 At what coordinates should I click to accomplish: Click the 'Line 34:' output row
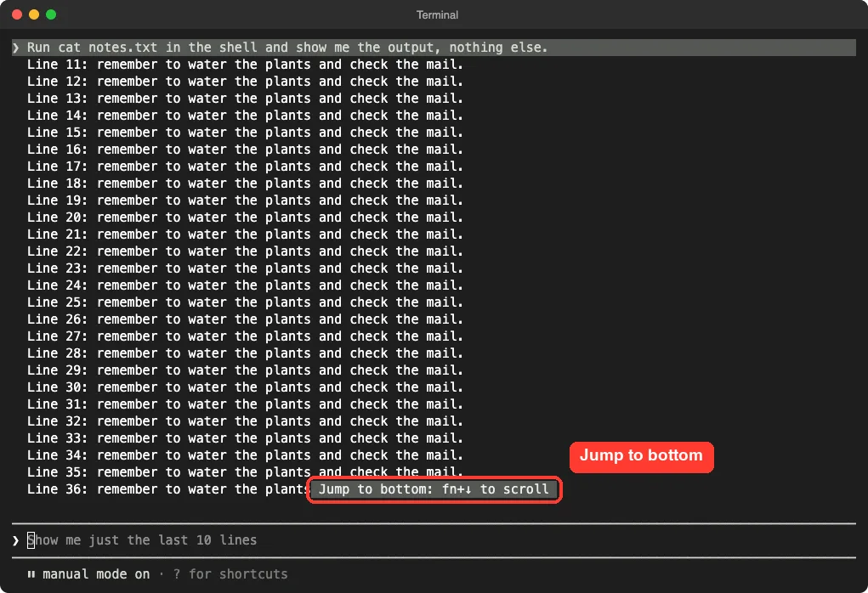[245, 455]
